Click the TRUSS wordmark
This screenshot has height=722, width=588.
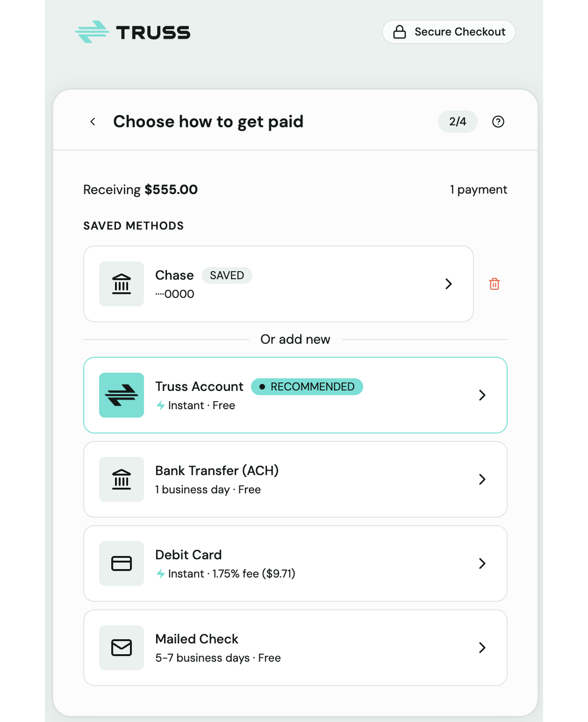click(x=153, y=33)
